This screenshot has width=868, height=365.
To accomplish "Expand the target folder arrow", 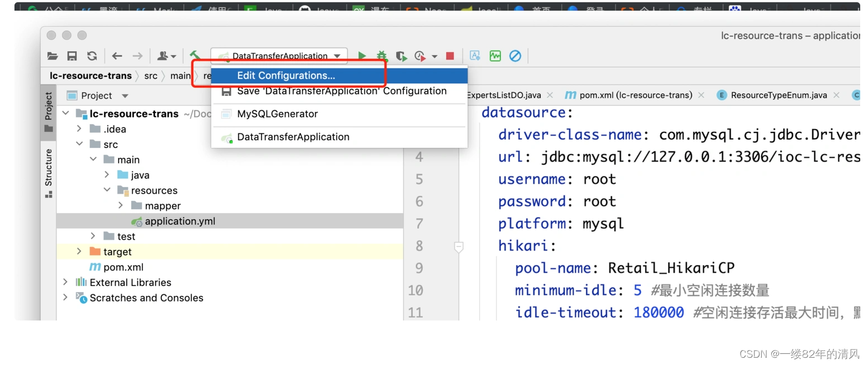I will [80, 251].
